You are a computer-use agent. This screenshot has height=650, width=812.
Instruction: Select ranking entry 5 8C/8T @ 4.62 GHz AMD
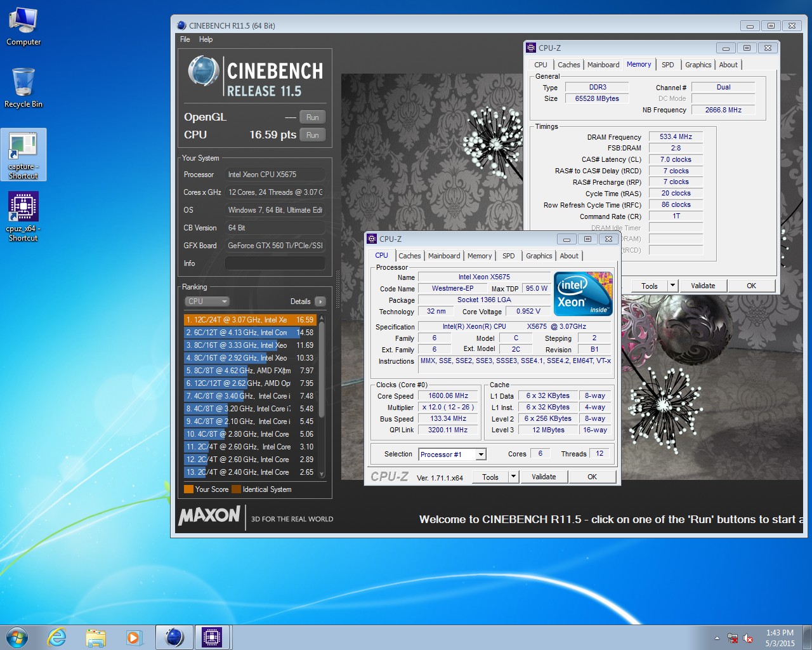[250, 371]
